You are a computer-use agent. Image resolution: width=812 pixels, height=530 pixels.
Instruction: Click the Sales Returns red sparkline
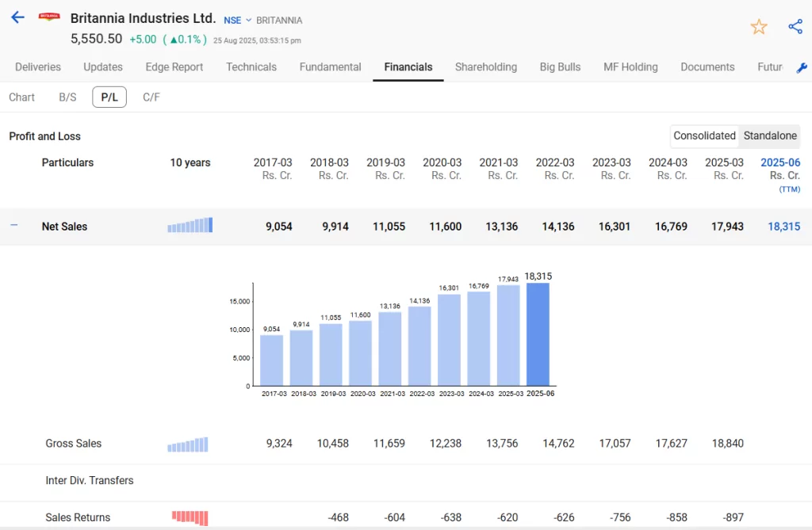tap(190, 517)
